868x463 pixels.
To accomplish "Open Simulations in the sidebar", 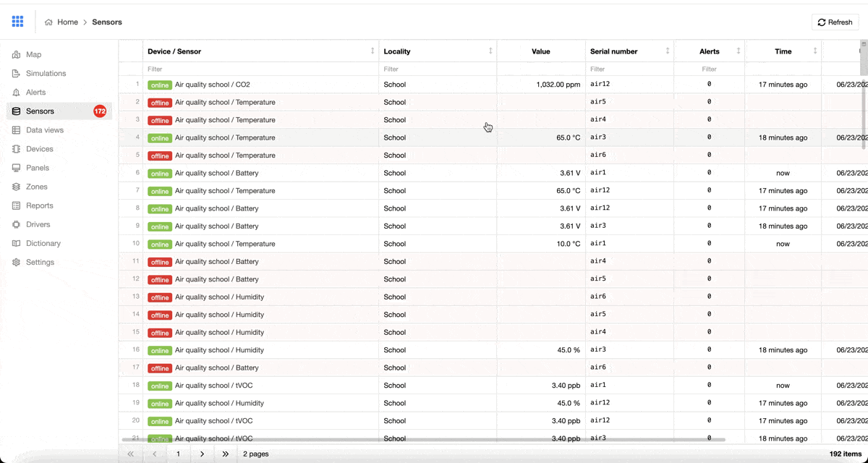I will click(x=59, y=74).
